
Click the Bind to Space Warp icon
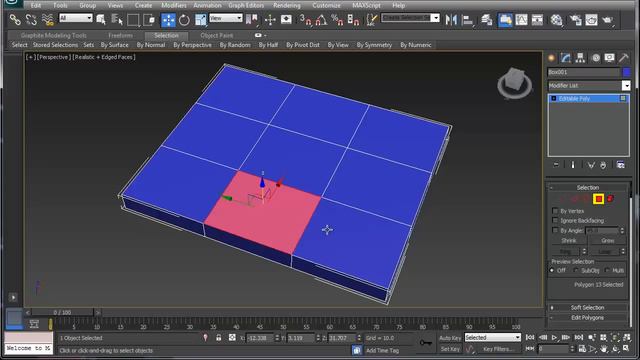pos(48,19)
